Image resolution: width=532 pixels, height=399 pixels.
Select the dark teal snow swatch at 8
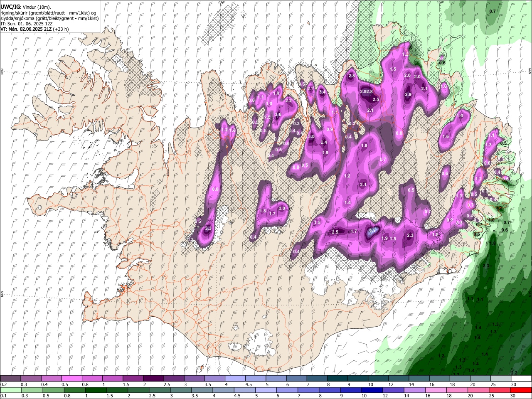tap(337, 379)
